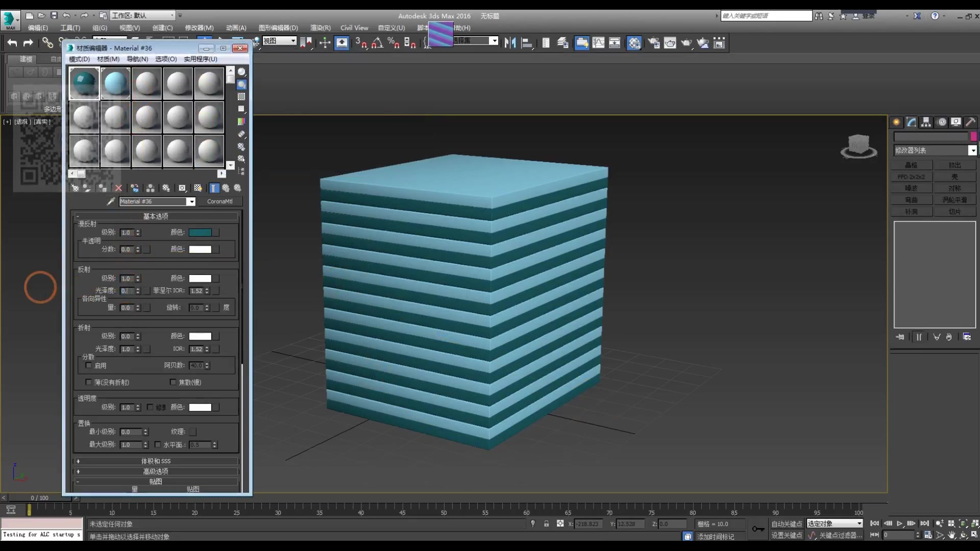Expand the 体积和 SSS rollout
Image resolution: width=980 pixels, height=551 pixels.
pos(156,461)
